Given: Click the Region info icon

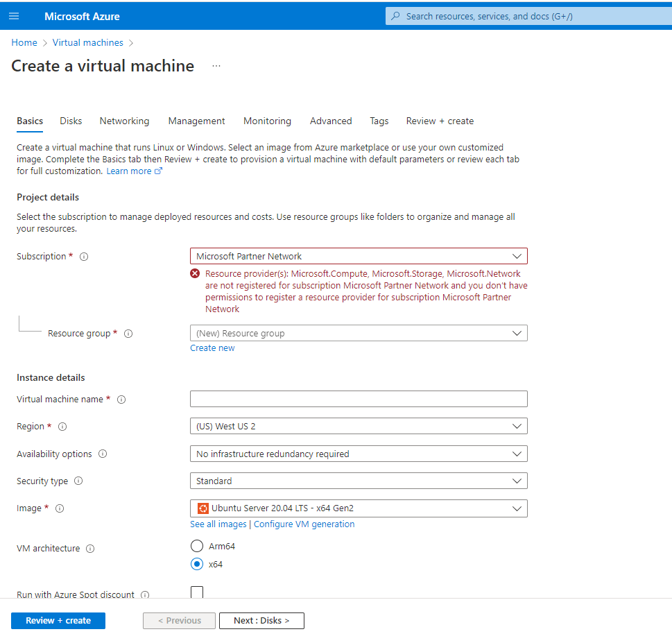Looking at the screenshot, I should (x=62, y=427).
